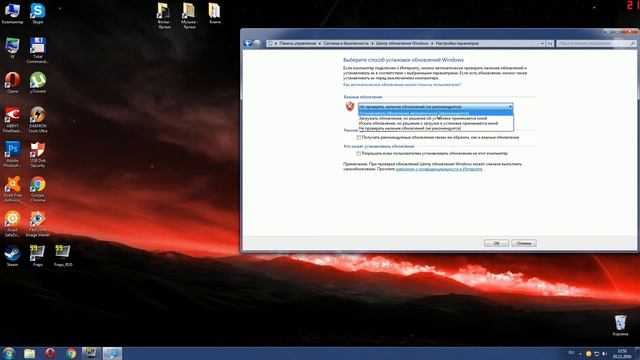The height and width of the screenshot is (360, 640).
Task: Open the Fraps_RUS desktop shortcut
Action: (63, 256)
